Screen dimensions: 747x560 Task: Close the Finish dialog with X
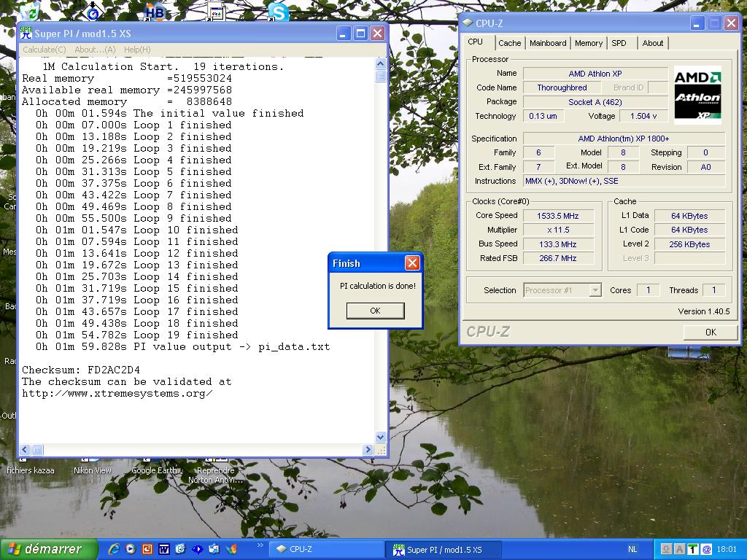[x=412, y=262]
